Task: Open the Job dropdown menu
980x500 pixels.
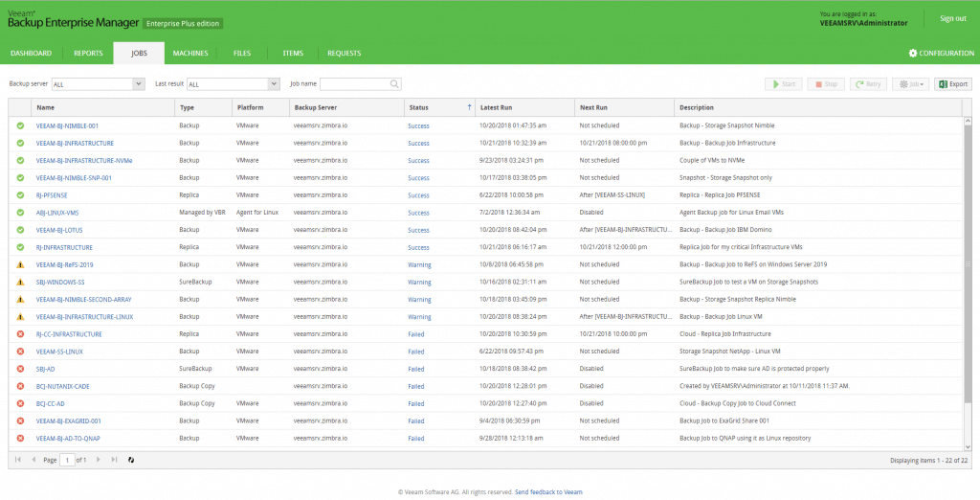Action: point(911,84)
